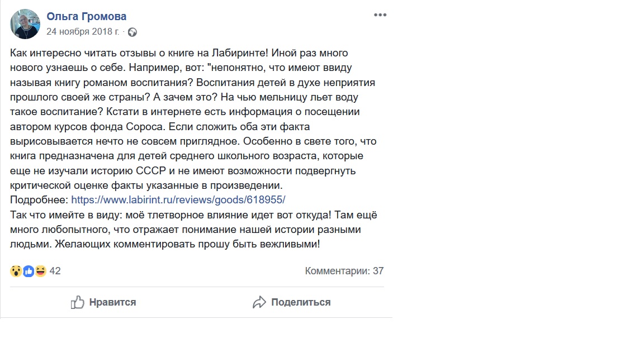Click the Haha reaction emoji
Viewport: 644px width, 362px height.
tap(40, 271)
